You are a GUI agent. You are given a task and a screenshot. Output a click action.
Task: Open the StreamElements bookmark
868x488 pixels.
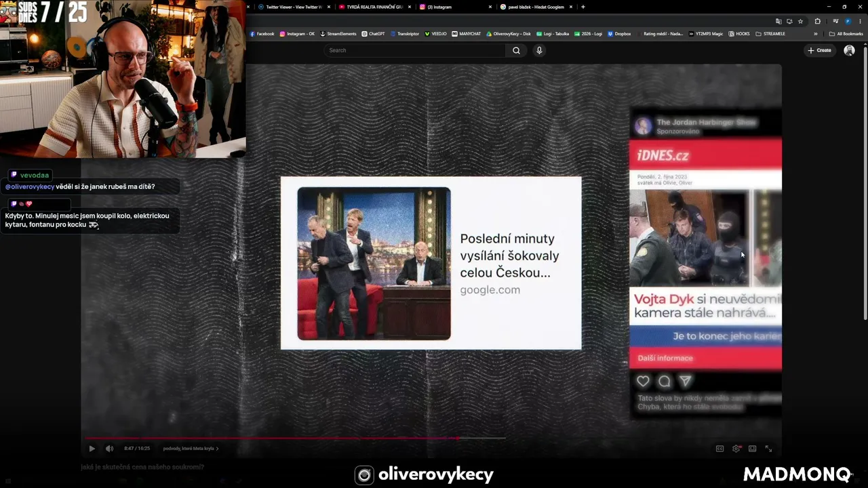coord(338,33)
